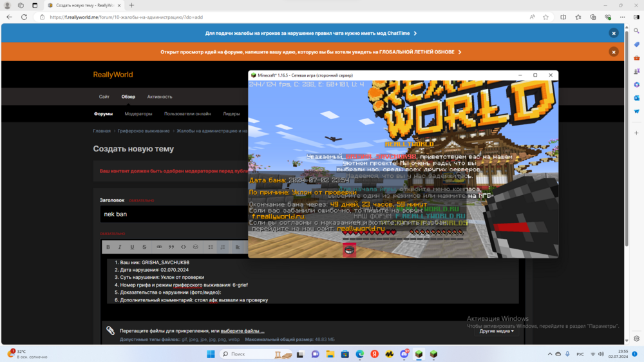Image resolution: width=644 pixels, height=362 pixels.
Task: Expand the 'Другие медиа' dropdown
Action: (496, 331)
